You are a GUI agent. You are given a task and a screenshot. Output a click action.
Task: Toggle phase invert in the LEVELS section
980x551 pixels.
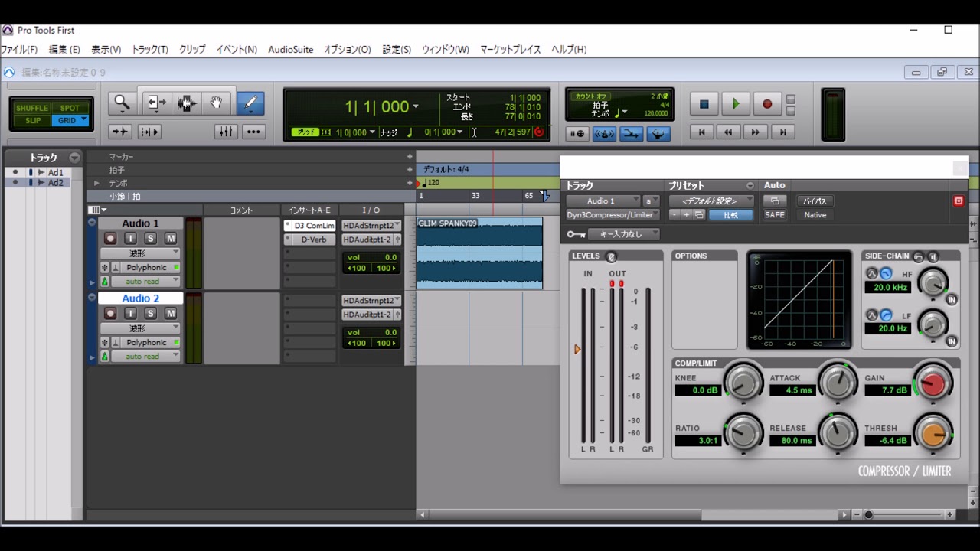[610, 256]
